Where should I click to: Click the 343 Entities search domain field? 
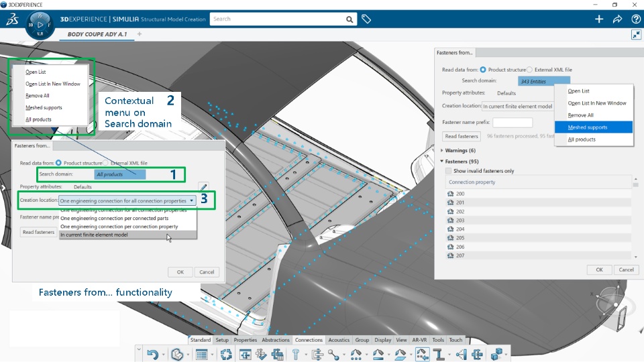(x=544, y=81)
